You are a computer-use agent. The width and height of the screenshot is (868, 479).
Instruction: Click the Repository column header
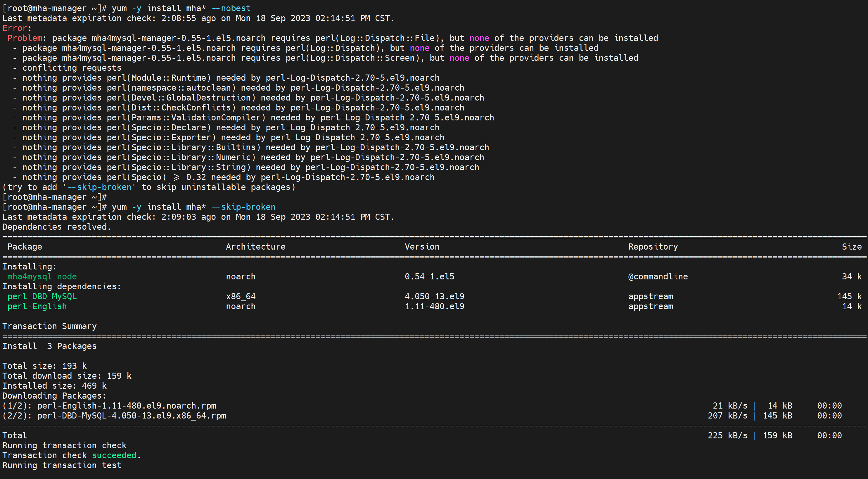[x=653, y=247]
